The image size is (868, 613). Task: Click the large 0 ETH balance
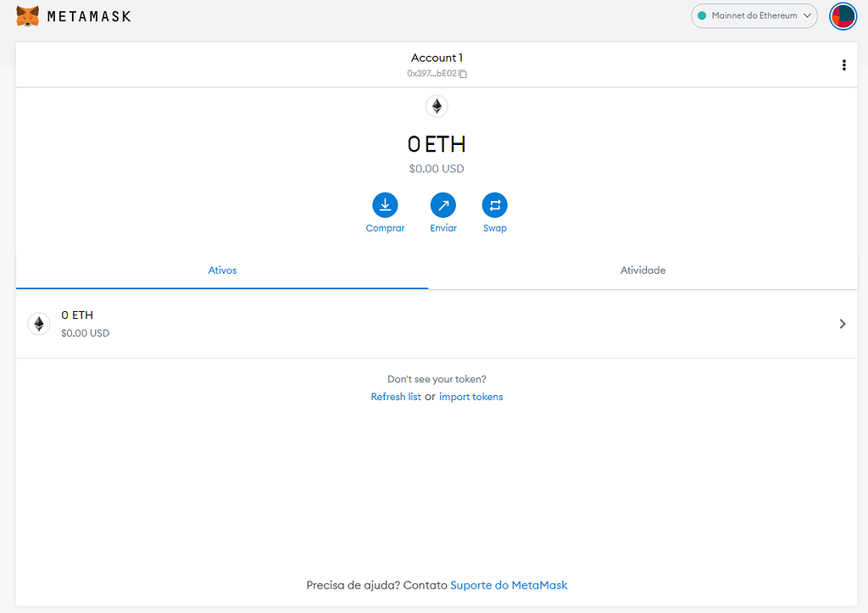tap(437, 144)
